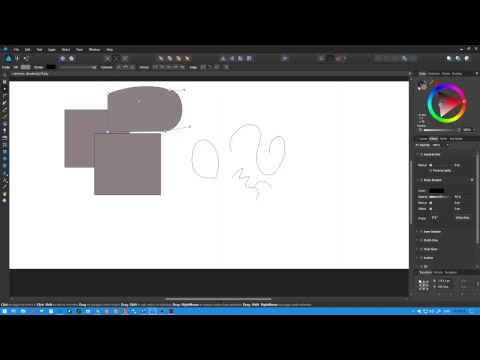Switch to the History tab

pyautogui.click(x=438, y=272)
